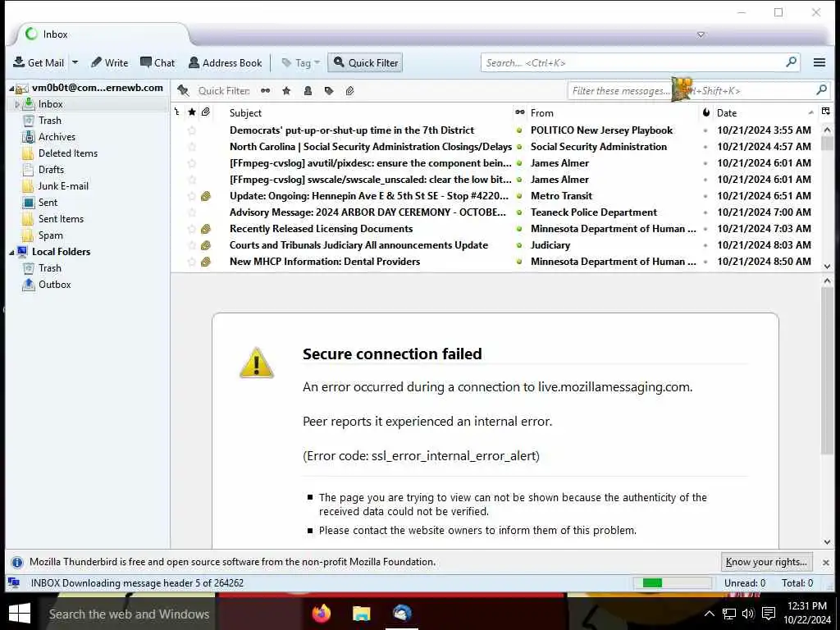Open the Sent folder
Viewport: 840px width, 630px height.
pos(48,203)
